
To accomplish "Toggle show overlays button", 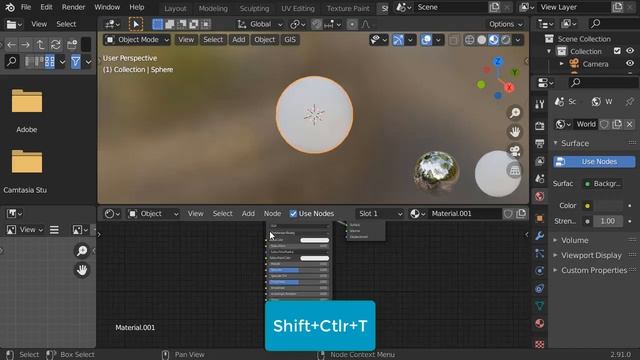I will [426, 40].
